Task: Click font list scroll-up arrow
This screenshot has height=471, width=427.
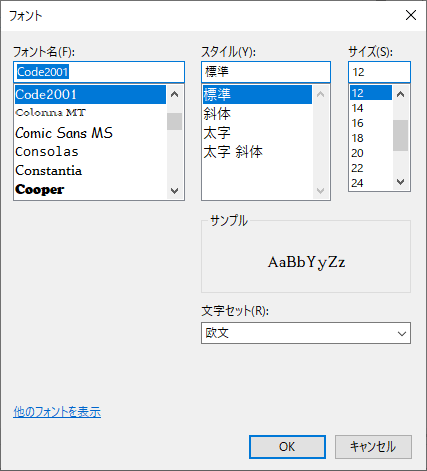Action: tap(174, 94)
